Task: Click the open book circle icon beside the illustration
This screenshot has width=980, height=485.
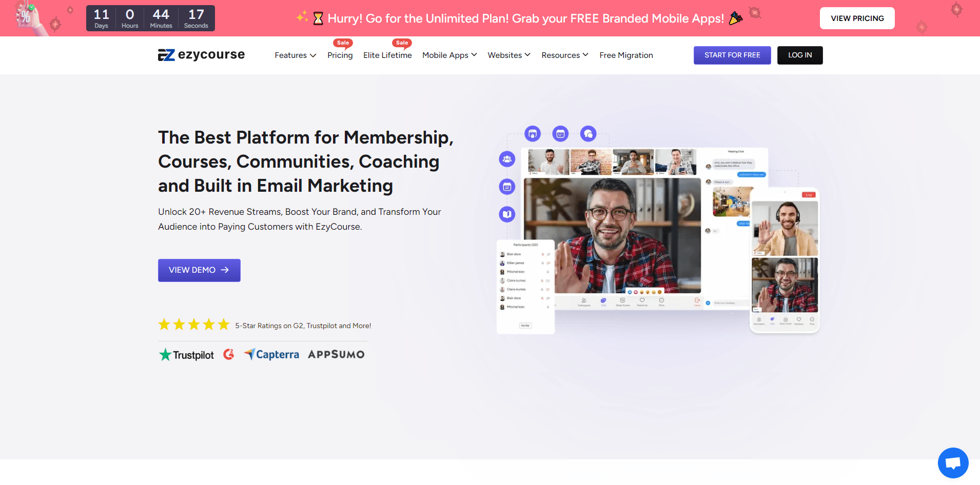Action: click(x=507, y=214)
